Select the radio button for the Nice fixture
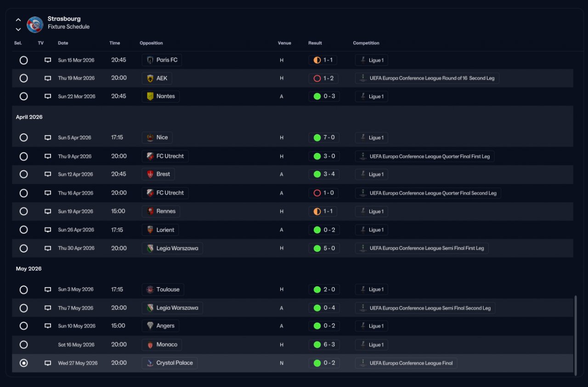Viewport: 588px width, 387px height. click(x=23, y=137)
